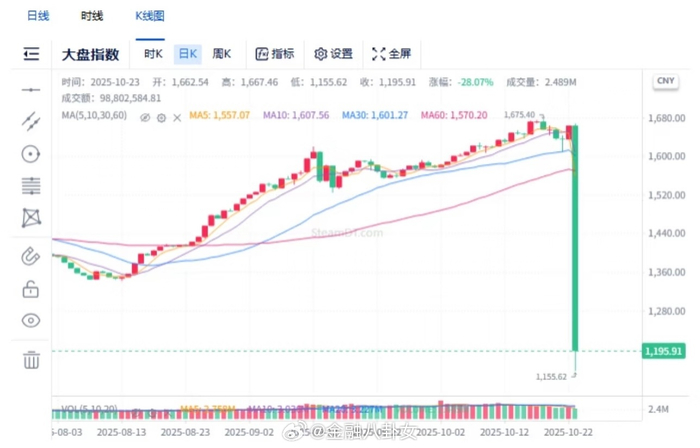This screenshot has width=700, height=448.
Task: Switch chart to 周K period
Action: tap(221, 54)
